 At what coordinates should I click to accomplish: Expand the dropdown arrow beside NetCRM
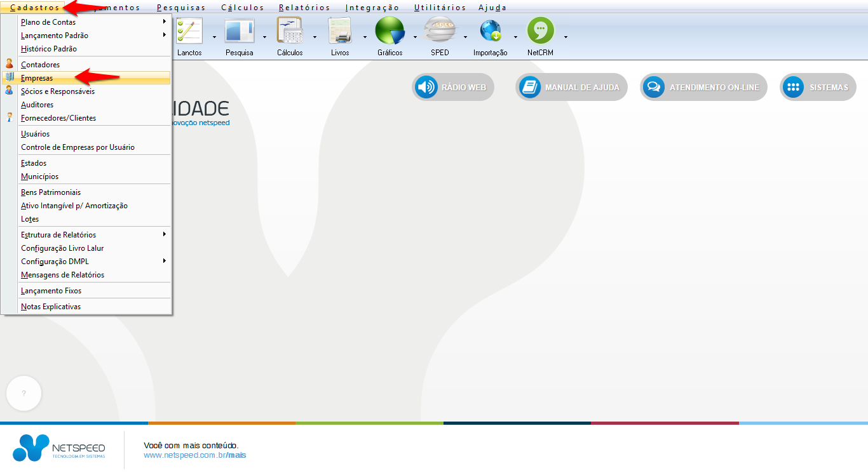coord(566,37)
